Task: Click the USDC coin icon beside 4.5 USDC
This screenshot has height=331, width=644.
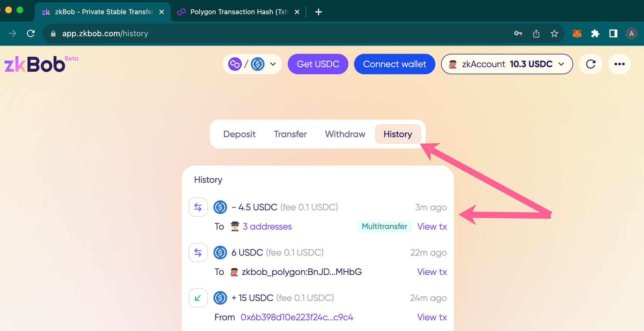Action: (x=220, y=207)
